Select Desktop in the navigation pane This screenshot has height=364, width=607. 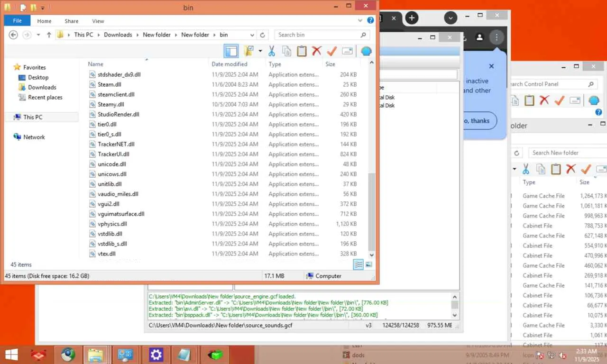[38, 77]
